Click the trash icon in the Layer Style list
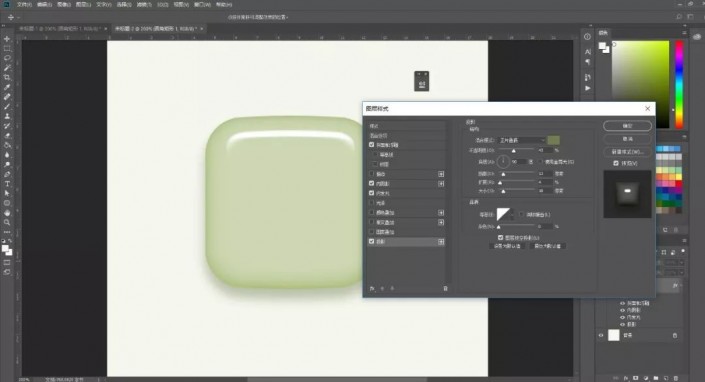Screen dimensions: 705x382 [x=445, y=289]
